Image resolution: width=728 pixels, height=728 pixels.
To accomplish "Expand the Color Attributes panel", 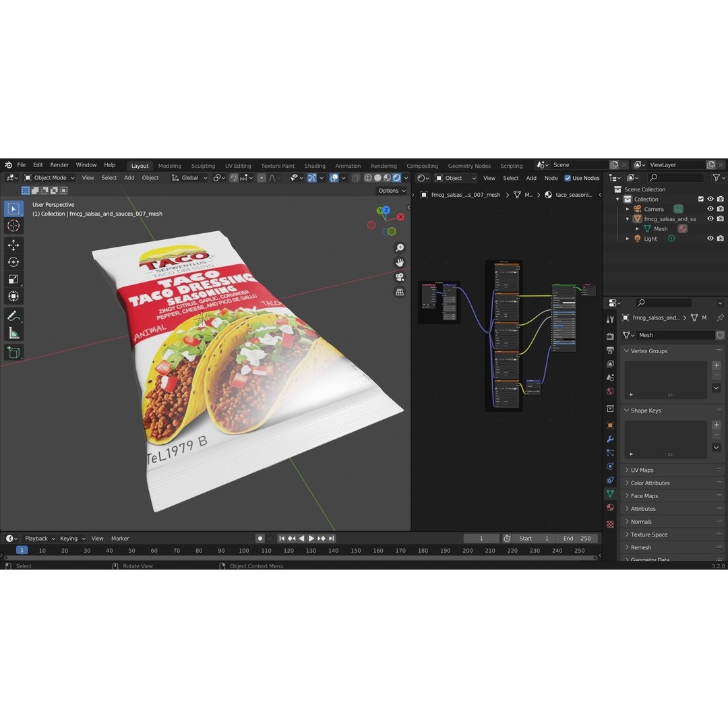I will tap(626, 483).
